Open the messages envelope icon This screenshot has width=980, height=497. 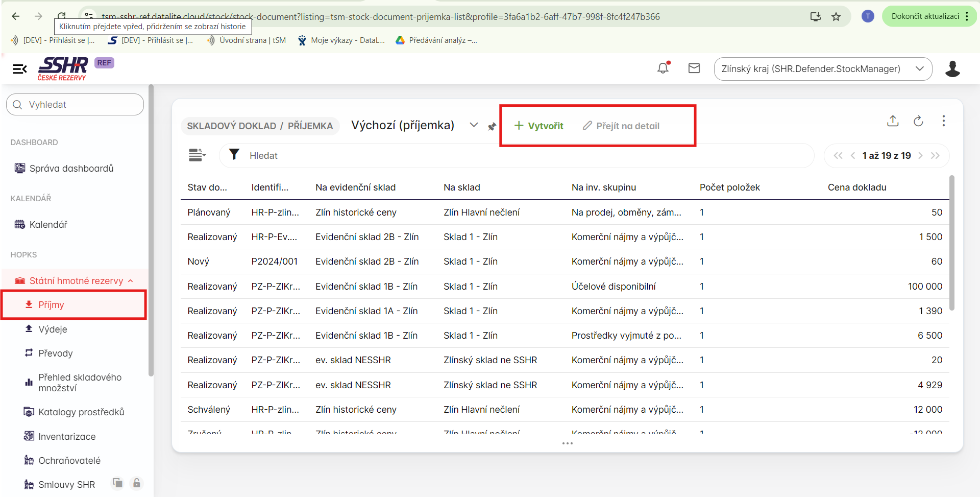point(694,68)
